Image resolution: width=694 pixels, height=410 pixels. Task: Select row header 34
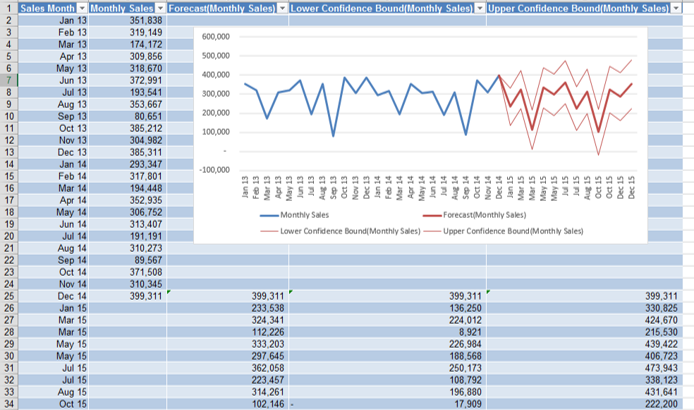click(x=8, y=404)
